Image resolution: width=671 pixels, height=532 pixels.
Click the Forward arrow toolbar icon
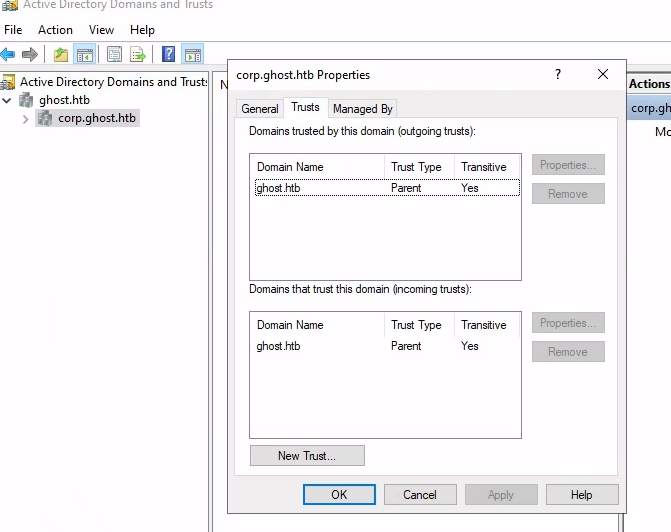point(30,54)
